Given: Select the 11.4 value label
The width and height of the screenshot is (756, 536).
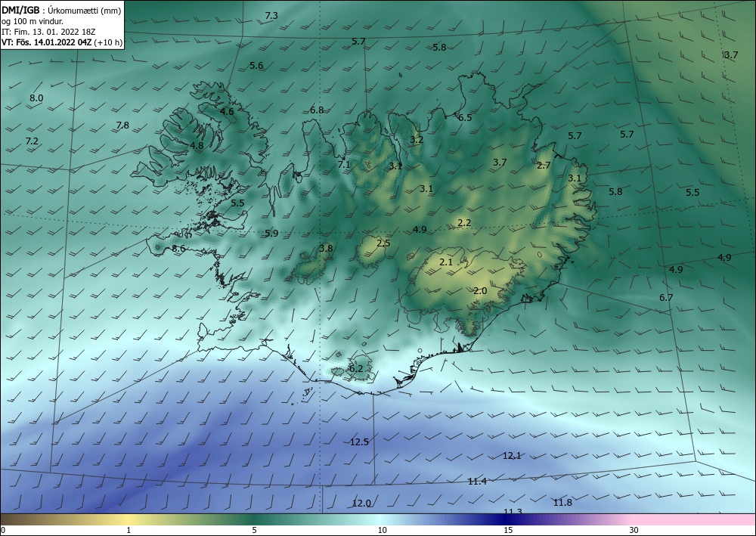Looking at the screenshot, I should point(477,481).
